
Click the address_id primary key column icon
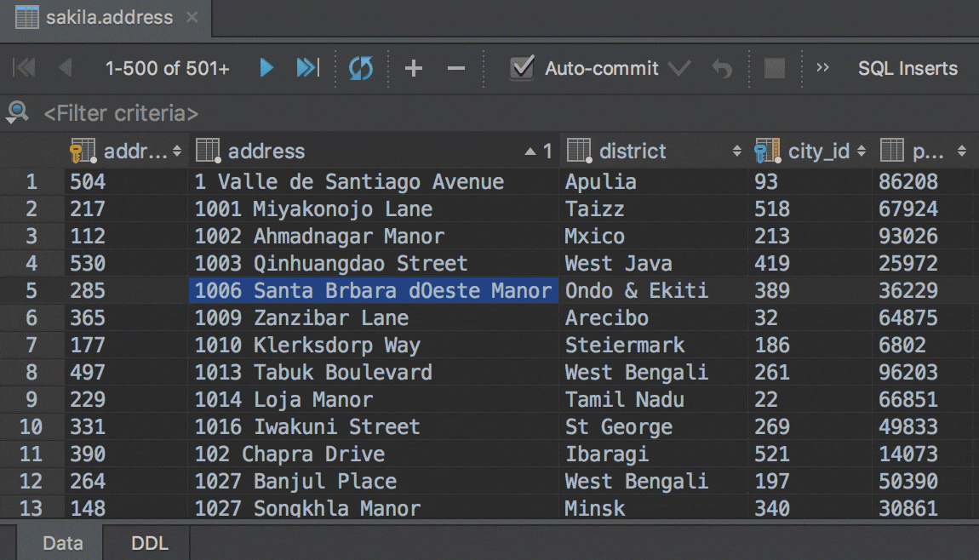[83, 151]
